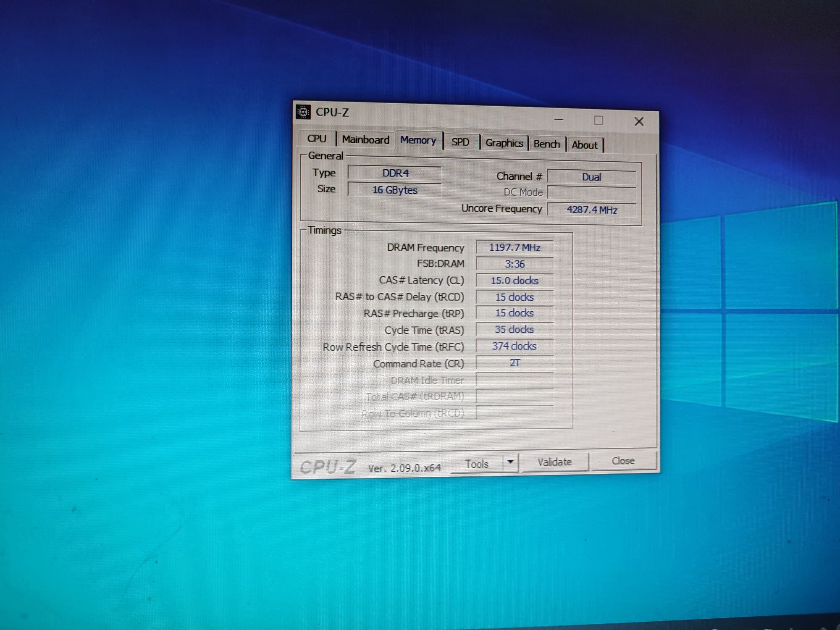Click the empty DRAM Idle Timer field
The image size is (840, 630).
coord(514,380)
